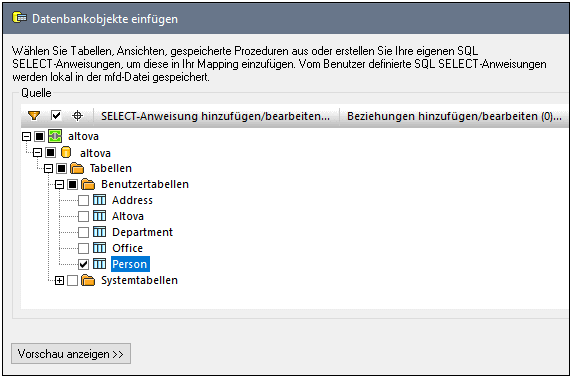This screenshot has width=572, height=378.
Task: Tick the Systemtabellen folder checkbox
Action: click(73, 281)
